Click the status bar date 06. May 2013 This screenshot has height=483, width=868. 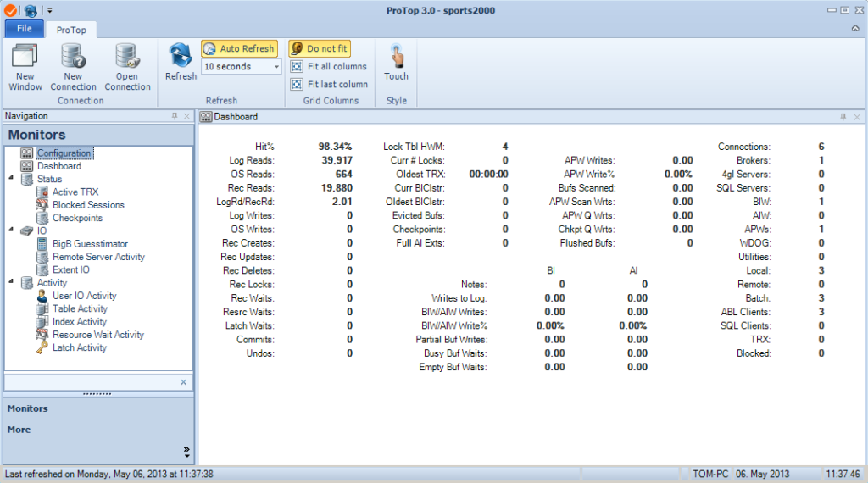click(x=762, y=475)
